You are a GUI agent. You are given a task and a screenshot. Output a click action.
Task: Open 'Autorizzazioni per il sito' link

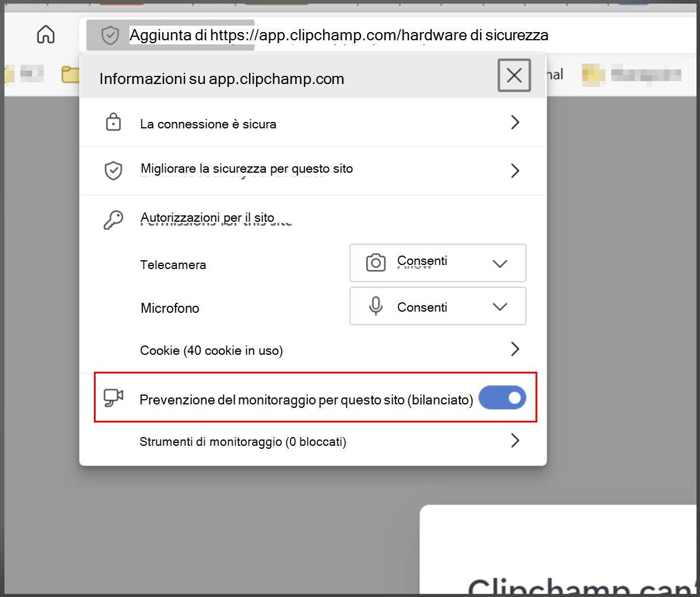(207, 218)
